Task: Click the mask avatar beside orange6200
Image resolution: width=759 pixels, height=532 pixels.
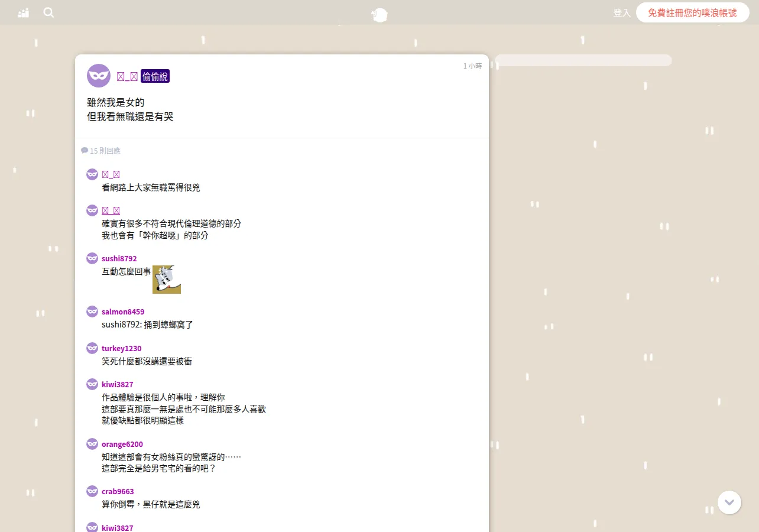Action: [x=92, y=444]
